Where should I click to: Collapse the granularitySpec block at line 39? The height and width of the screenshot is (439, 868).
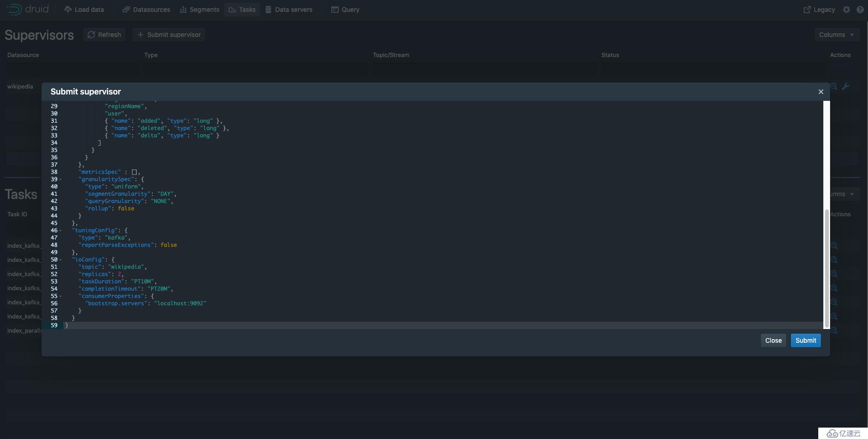(60, 179)
